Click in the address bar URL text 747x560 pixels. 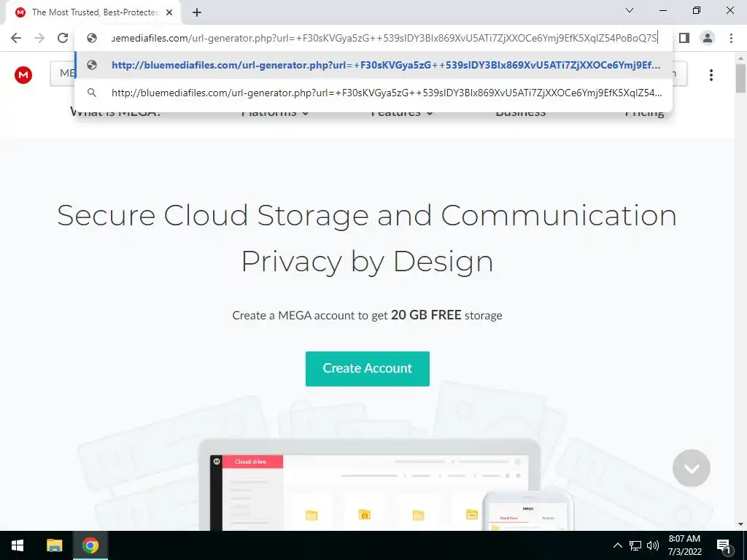(x=384, y=38)
